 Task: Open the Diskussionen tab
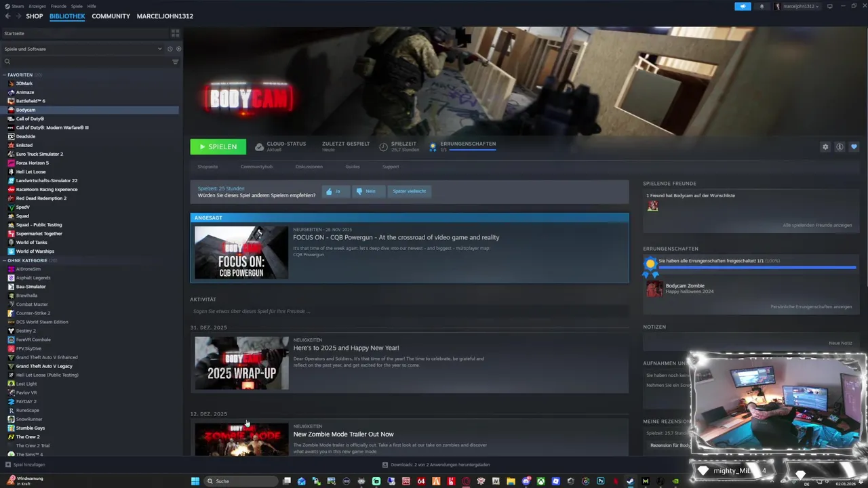(x=309, y=167)
